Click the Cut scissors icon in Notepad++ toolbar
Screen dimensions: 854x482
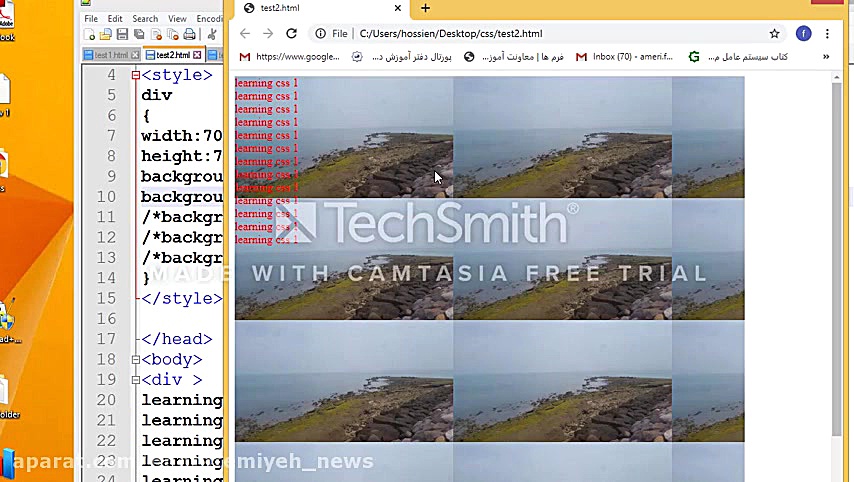[212, 35]
